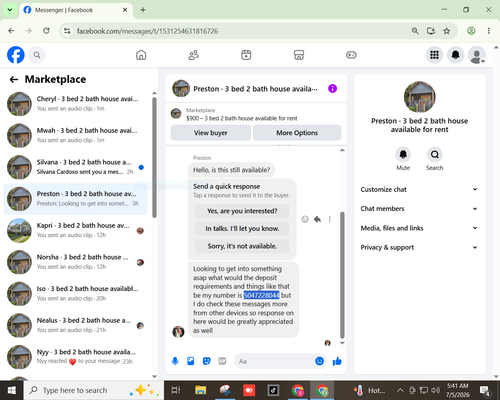This screenshot has height=400, width=500.
Task: Show hidden system tray icons chevron
Action: click(x=400, y=390)
